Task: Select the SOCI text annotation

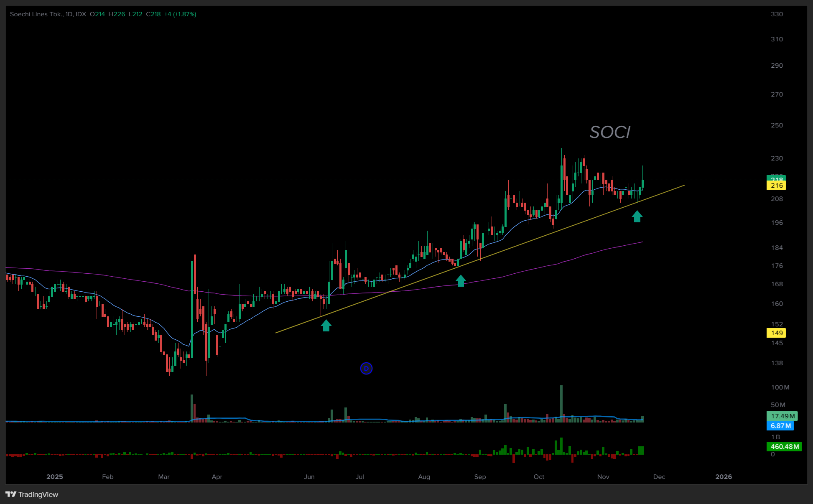Action: (610, 132)
